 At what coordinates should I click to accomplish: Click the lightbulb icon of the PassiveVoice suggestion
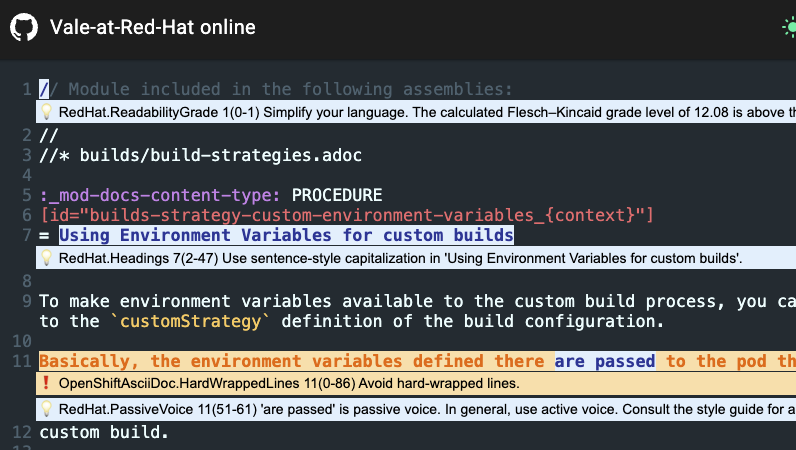tap(46, 409)
